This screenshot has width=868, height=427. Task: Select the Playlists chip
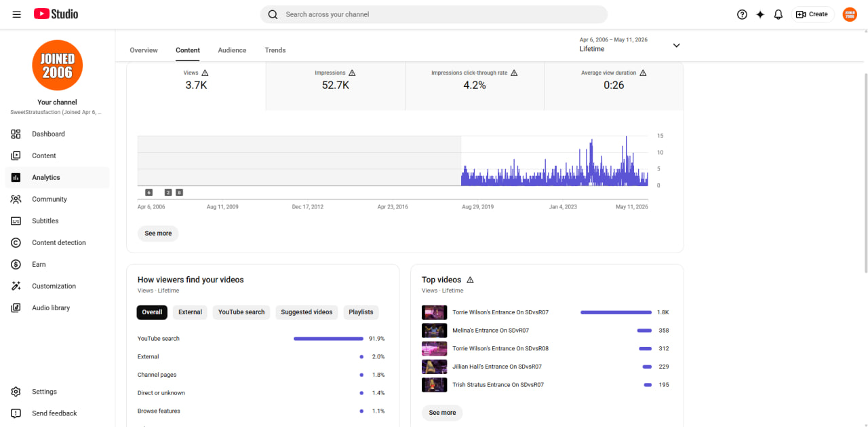pyautogui.click(x=361, y=312)
